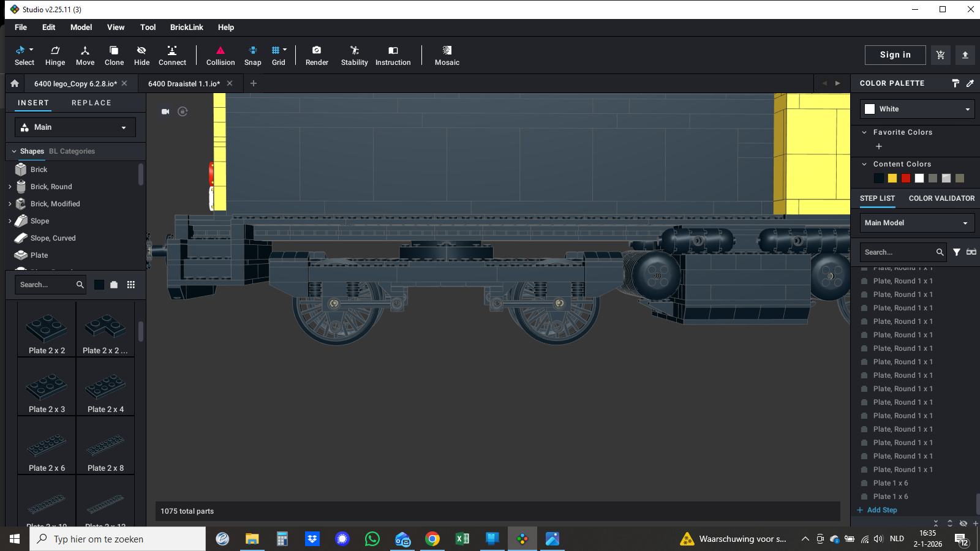Viewport: 980px width, 551px height.
Task: Pick the red content color swatch
Action: tap(906, 178)
